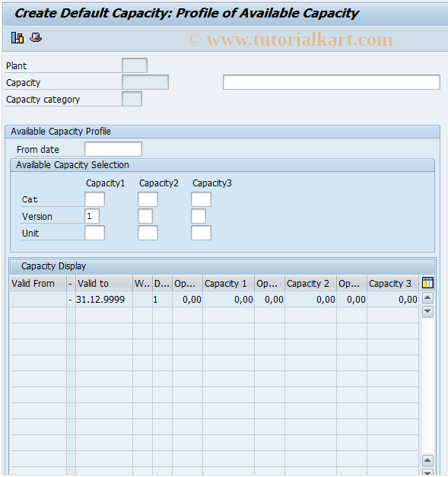Click the scroll up arrow at table bottom

427,460
